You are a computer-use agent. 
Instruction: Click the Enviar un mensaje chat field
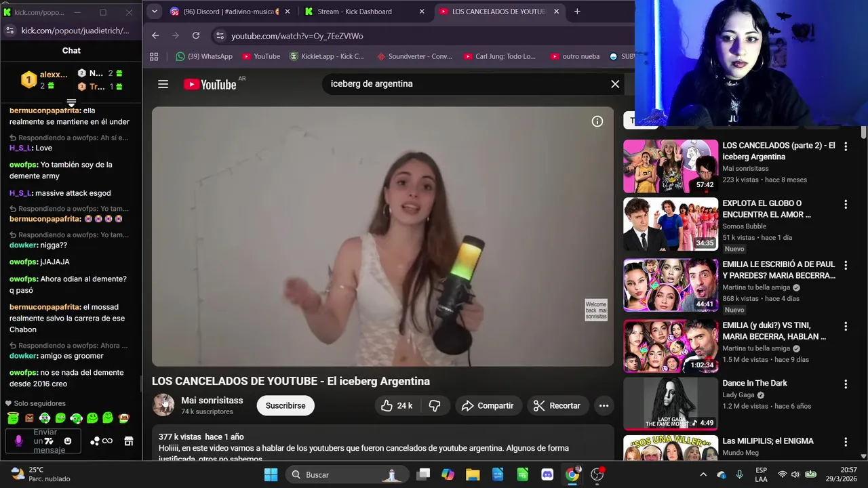pyautogui.click(x=43, y=441)
